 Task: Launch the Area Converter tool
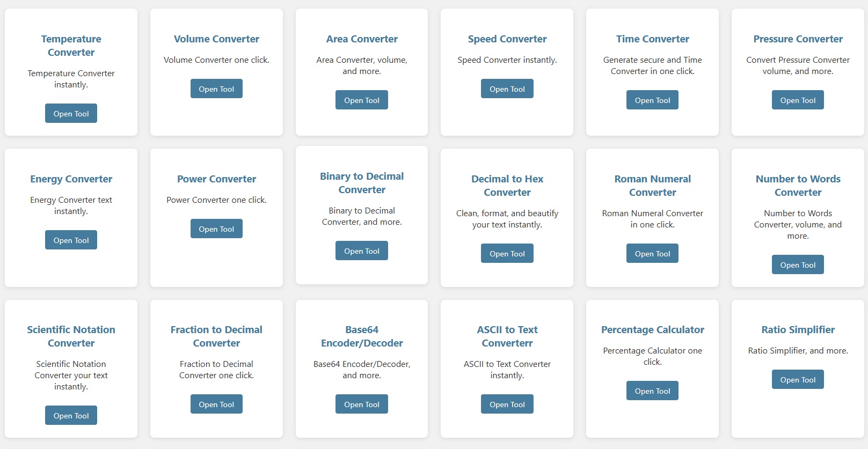coord(361,100)
